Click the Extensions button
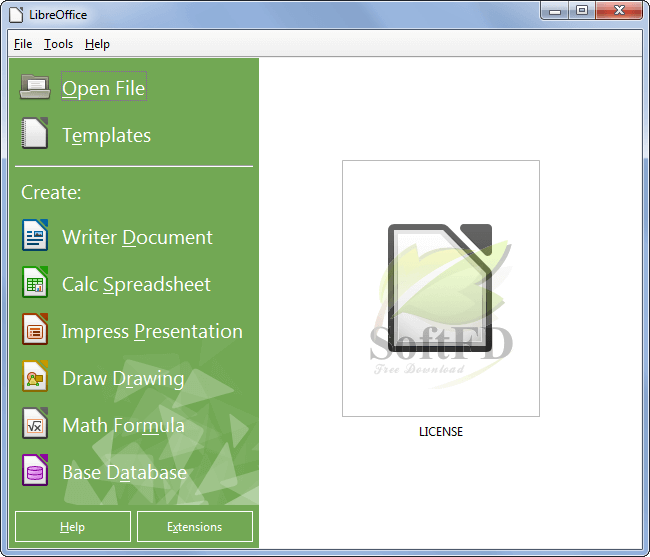 pyautogui.click(x=195, y=526)
